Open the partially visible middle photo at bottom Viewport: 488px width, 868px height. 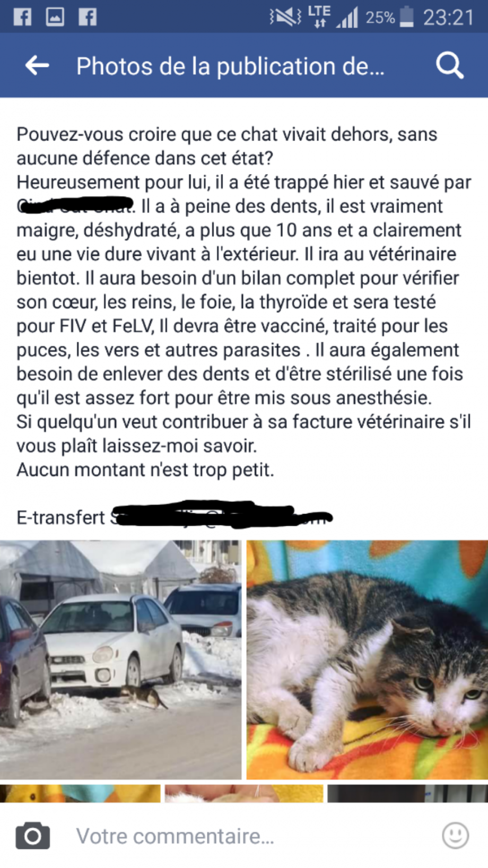tap(244, 794)
